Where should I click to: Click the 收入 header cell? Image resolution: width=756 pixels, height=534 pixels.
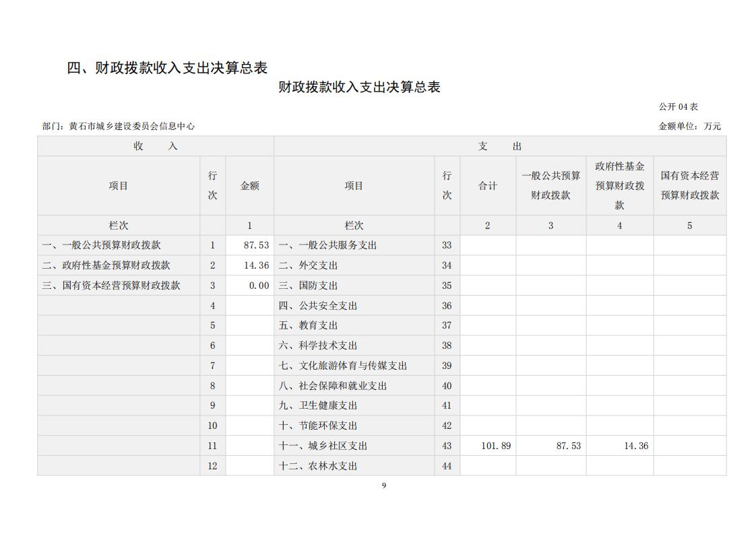point(155,146)
